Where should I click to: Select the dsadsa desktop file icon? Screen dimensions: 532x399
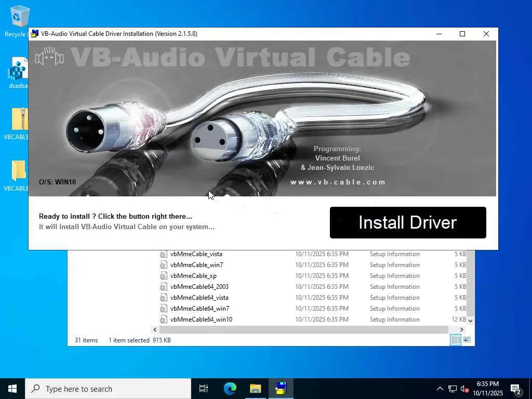tap(18, 73)
